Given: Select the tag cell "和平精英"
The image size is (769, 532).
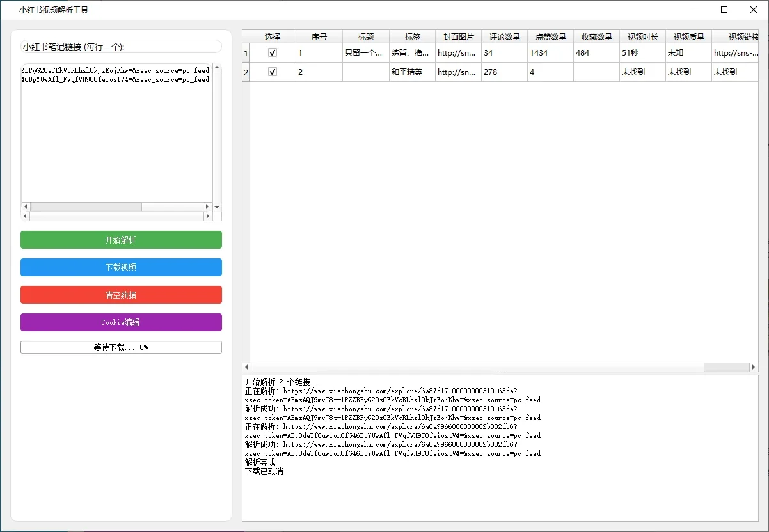Looking at the screenshot, I should pos(412,72).
